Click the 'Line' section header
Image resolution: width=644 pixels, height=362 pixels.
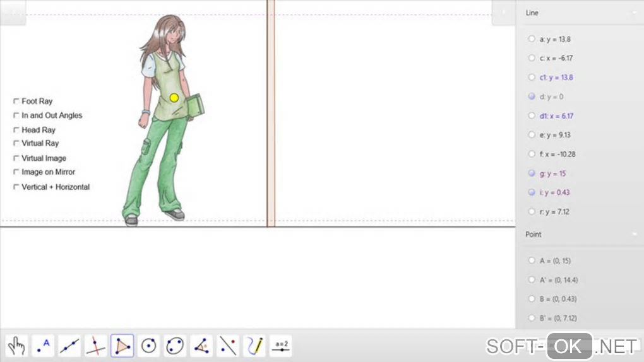tap(532, 13)
